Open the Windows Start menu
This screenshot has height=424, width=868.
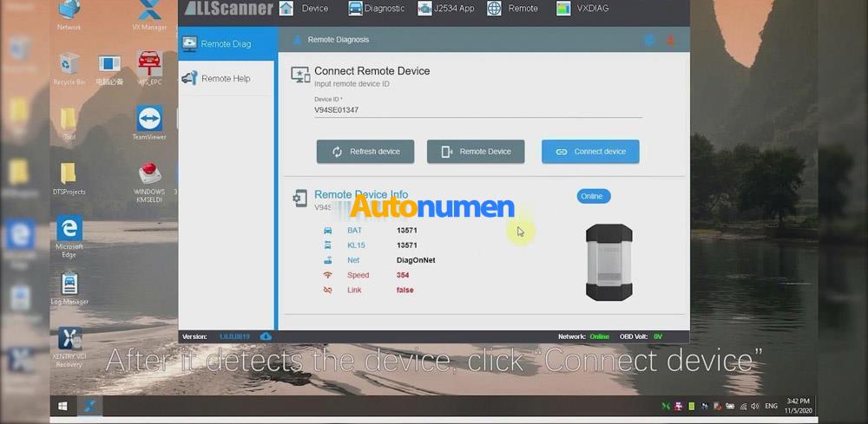(x=62, y=407)
